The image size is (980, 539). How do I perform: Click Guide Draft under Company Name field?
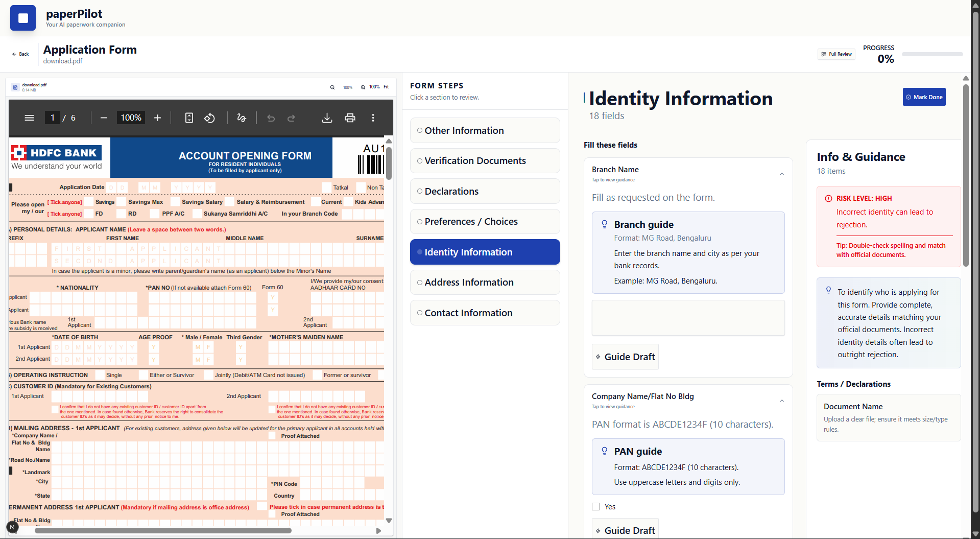(625, 529)
